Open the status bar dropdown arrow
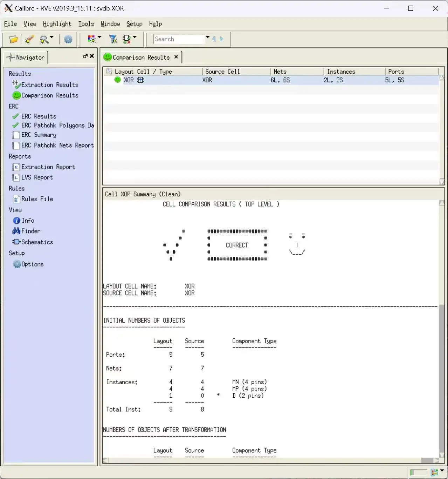Viewport: 448px width, 479px height. point(442,470)
